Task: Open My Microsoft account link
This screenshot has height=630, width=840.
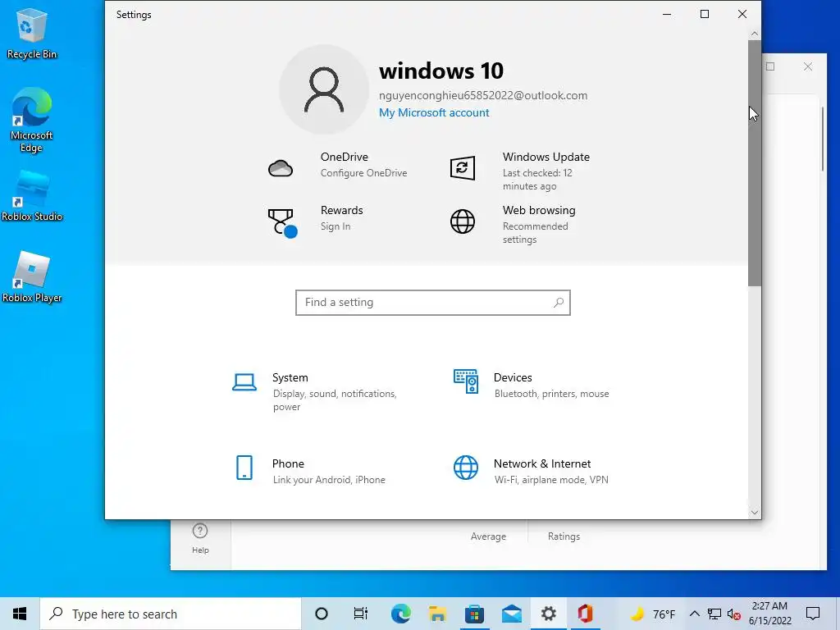Action: point(434,112)
